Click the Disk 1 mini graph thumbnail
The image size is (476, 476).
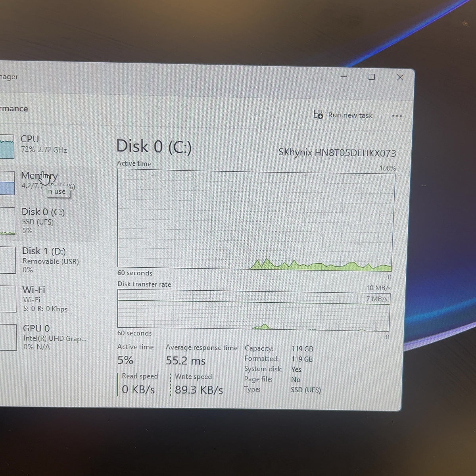pos(8,260)
